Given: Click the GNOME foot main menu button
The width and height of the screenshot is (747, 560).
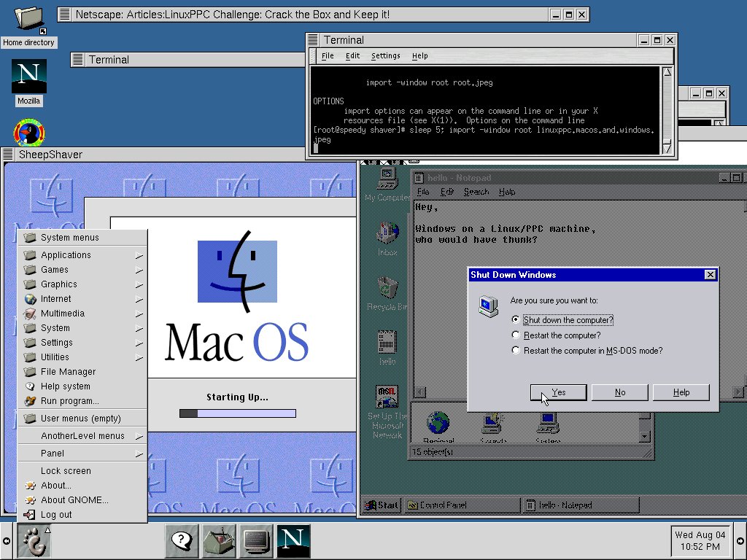Looking at the screenshot, I should click(34, 541).
